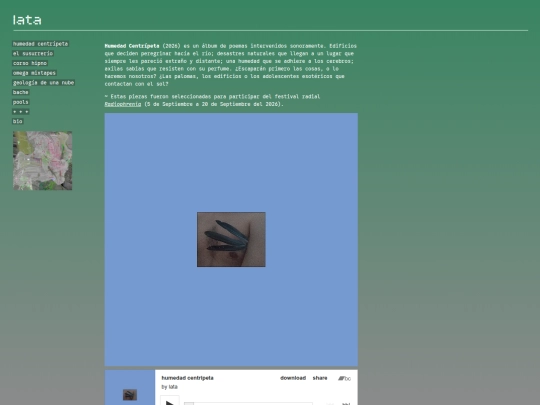Viewport: 540px width, 405px height.
Task: Open the 'lata' site title link
Action: [27, 20]
